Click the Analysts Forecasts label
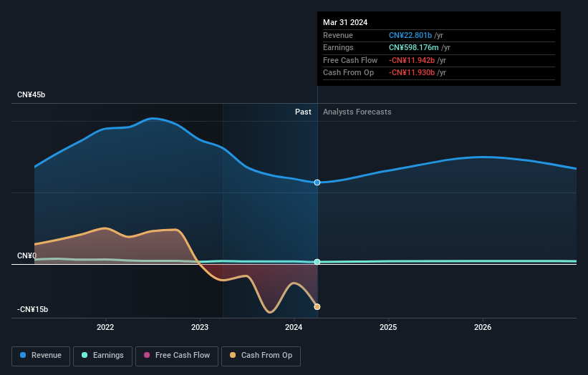The image size is (588, 375). [357, 112]
